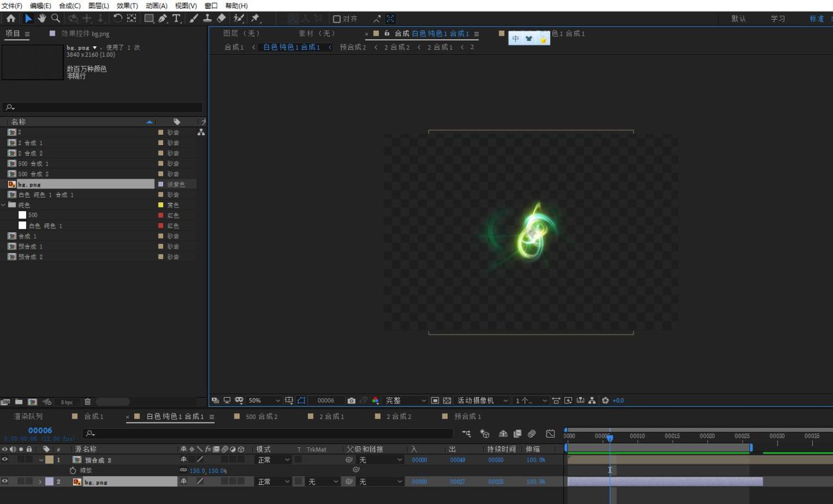The width and height of the screenshot is (833, 504).
Task: Select the Zoom magnifier tool
Action: coord(56,18)
